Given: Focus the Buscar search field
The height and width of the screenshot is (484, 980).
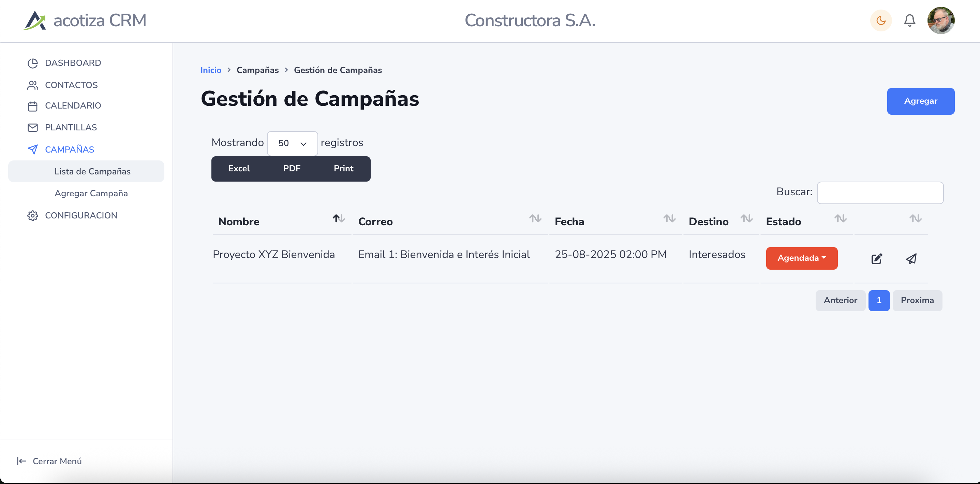Looking at the screenshot, I should click(x=880, y=193).
